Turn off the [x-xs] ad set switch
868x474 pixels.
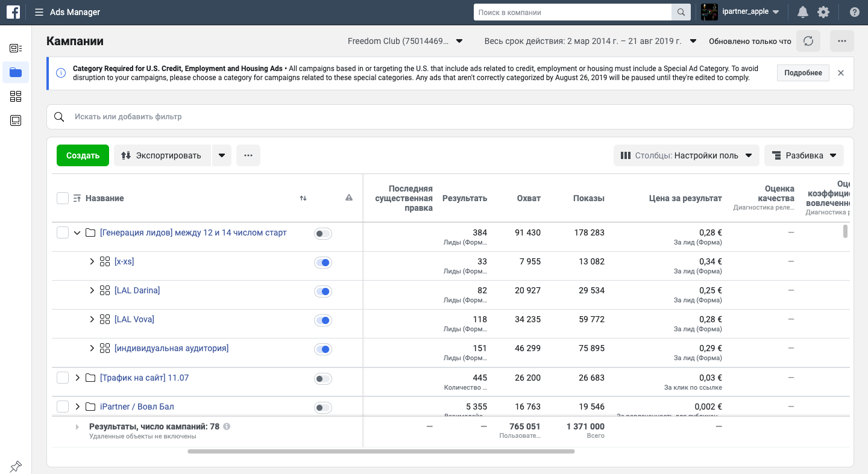click(x=323, y=263)
